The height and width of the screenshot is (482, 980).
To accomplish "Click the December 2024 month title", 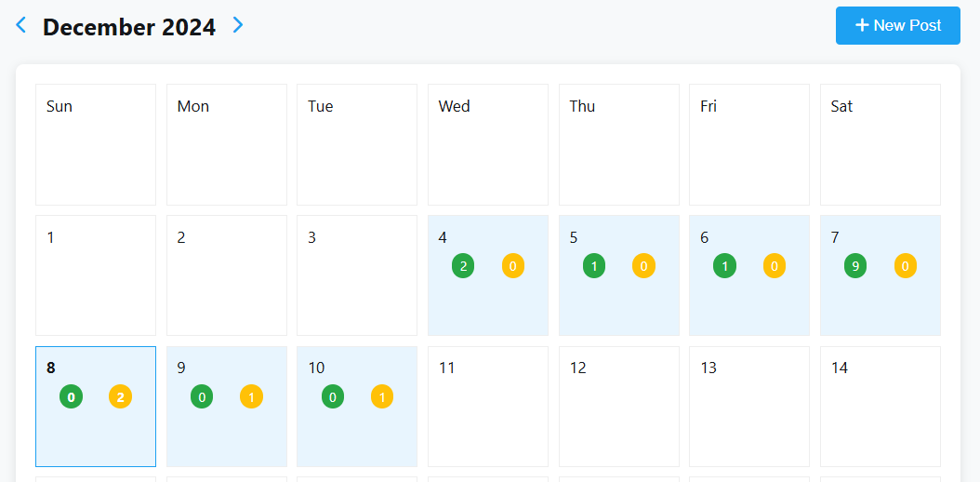I will [129, 27].
